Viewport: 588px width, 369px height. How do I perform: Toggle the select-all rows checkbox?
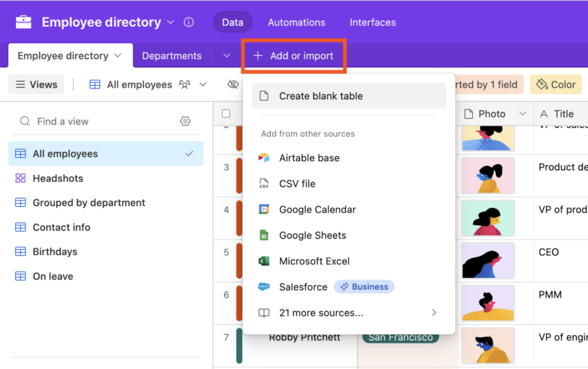[226, 114]
